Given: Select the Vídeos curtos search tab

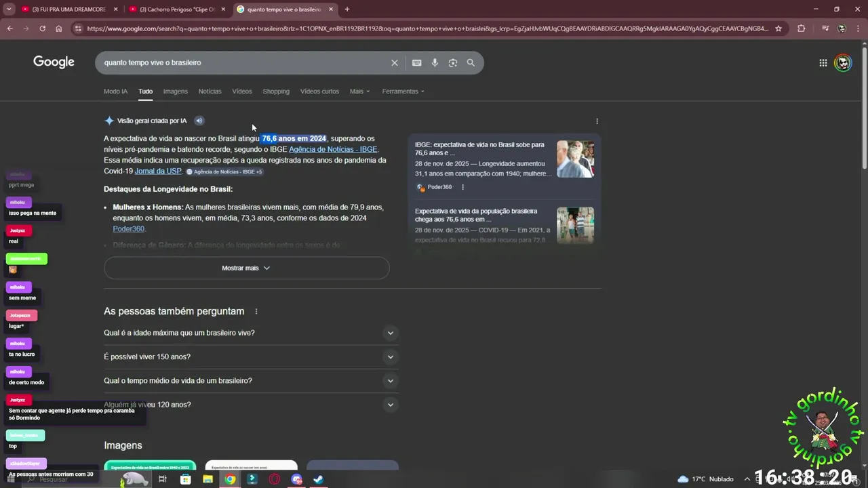Looking at the screenshot, I should 319,91.
